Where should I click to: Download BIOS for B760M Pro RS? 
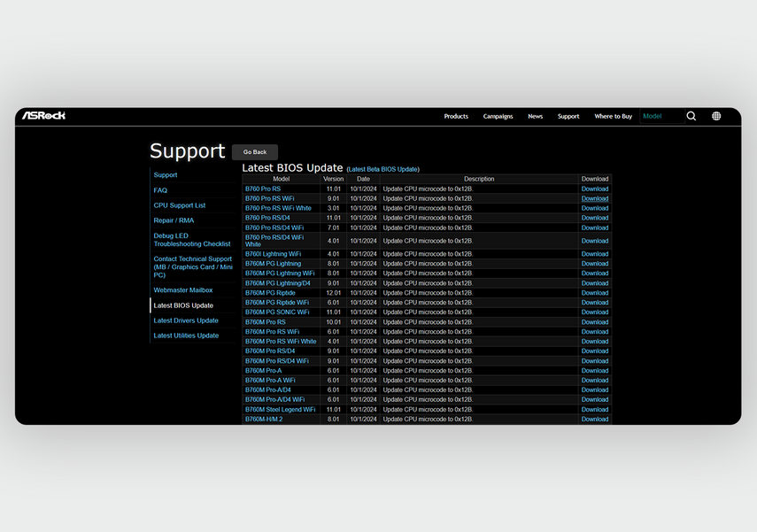595,322
